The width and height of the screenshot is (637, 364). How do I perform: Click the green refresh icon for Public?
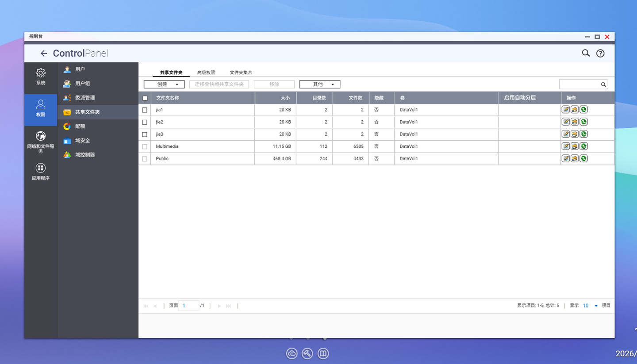583,158
